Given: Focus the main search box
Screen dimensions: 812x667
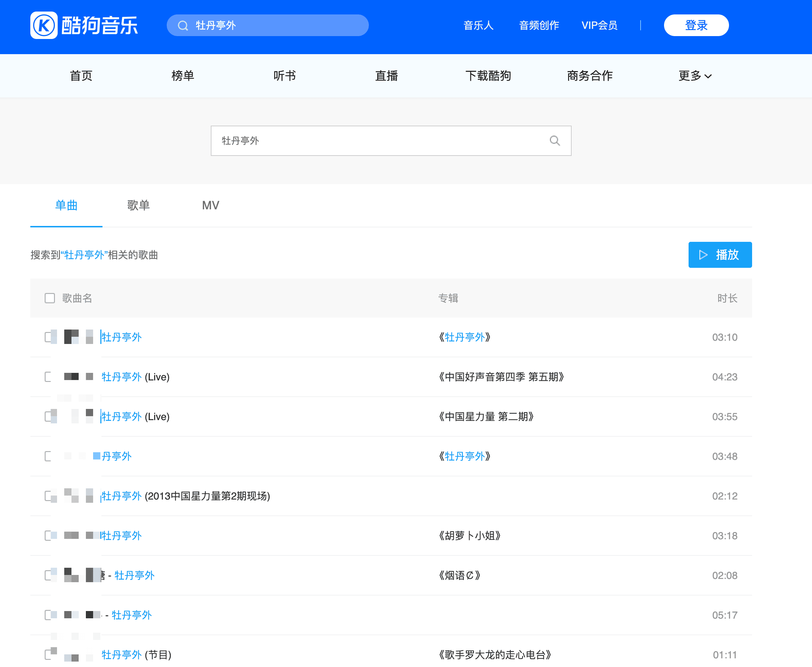Looking at the screenshot, I should pyautogui.click(x=391, y=141).
